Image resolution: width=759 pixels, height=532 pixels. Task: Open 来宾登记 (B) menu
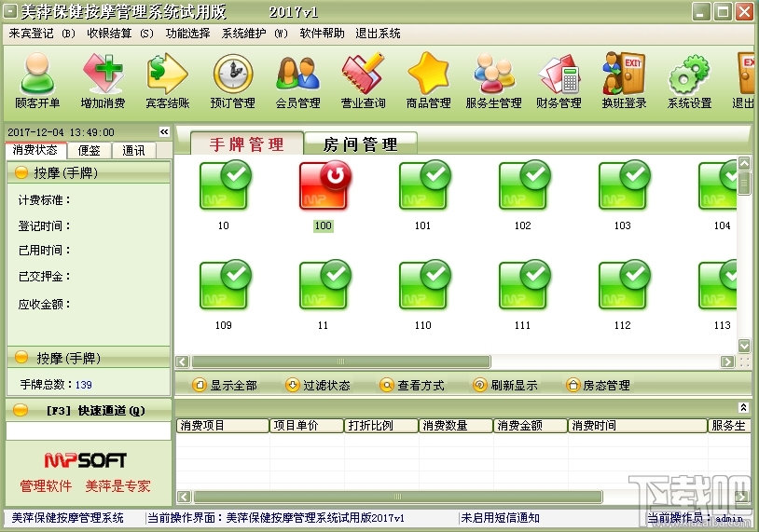click(42, 34)
